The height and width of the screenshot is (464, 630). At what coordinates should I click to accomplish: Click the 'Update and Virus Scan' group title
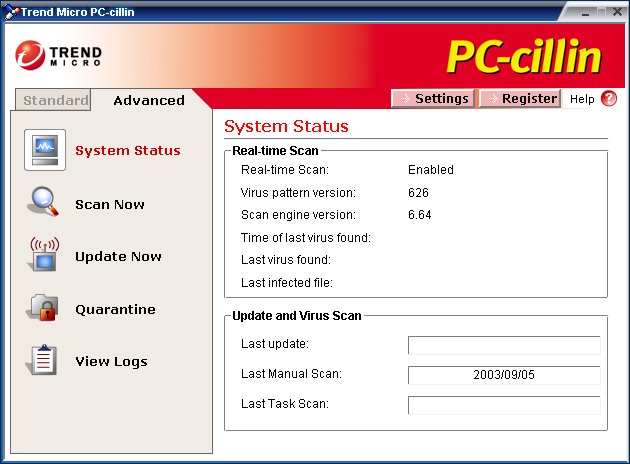[297, 316]
